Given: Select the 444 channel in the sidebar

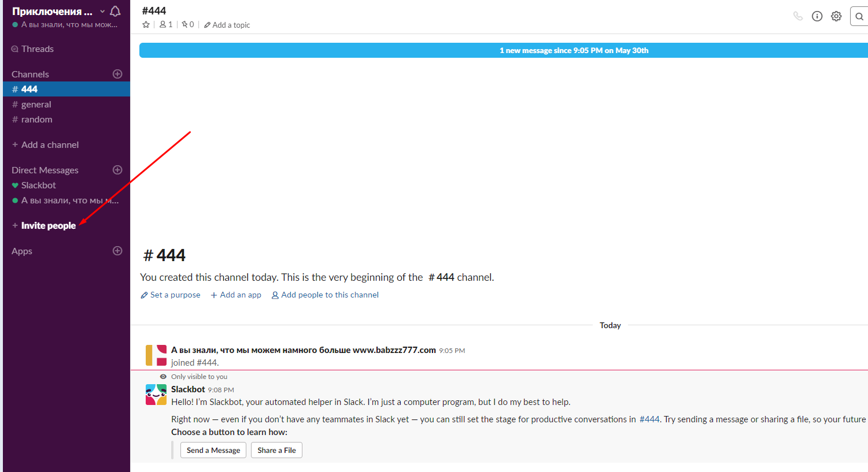Looking at the screenshot, I should click(67, 89).
